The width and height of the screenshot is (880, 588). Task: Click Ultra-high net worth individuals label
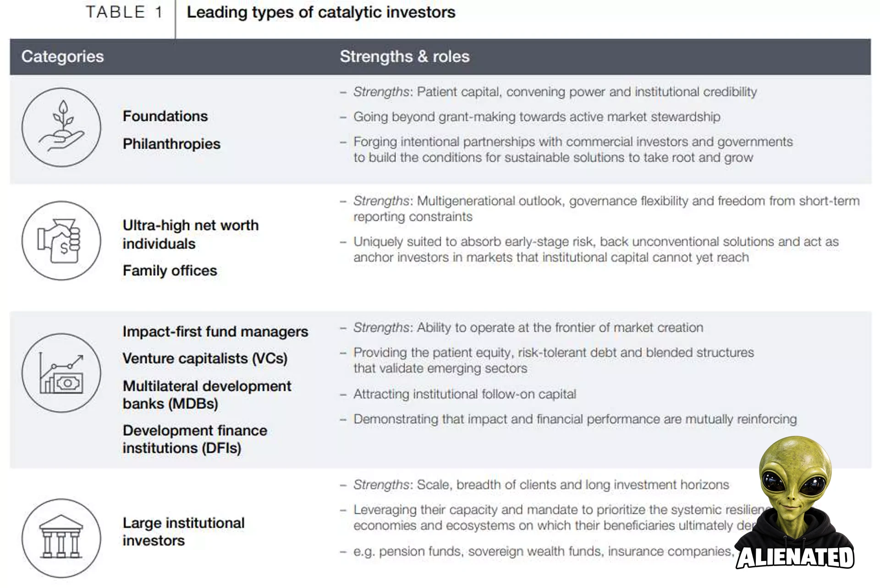pos(191,234)
